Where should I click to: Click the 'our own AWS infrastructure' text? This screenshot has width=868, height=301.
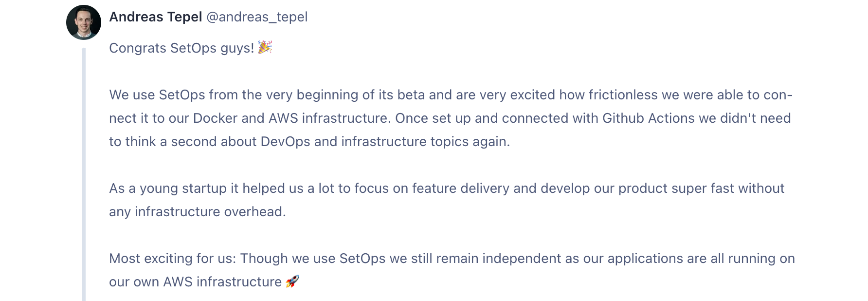195,282
